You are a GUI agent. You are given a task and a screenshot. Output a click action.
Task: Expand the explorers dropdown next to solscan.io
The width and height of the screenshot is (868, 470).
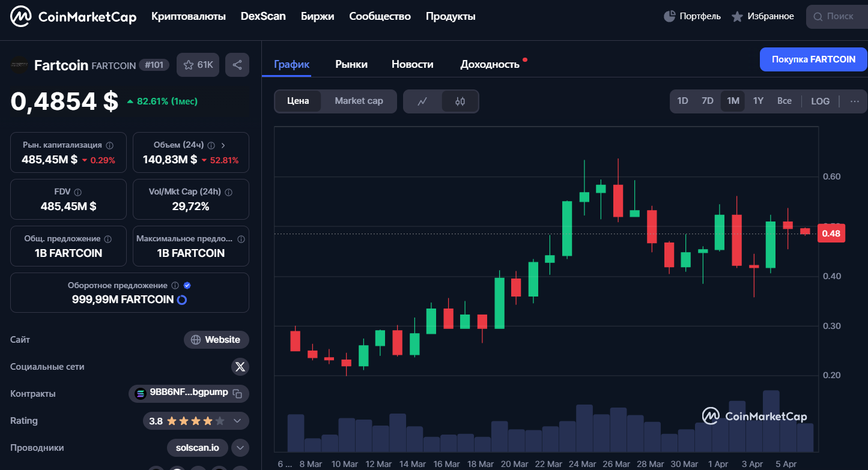pos(240,448)
